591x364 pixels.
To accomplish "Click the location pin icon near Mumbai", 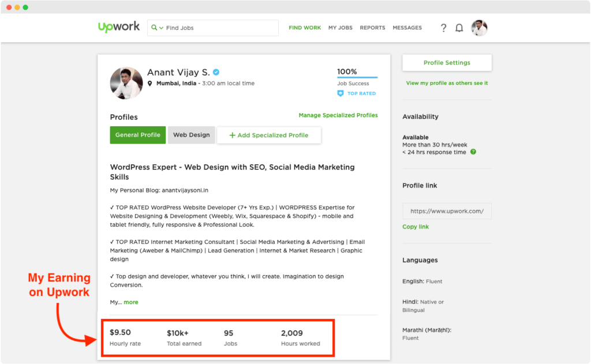I will click(149, 84).
